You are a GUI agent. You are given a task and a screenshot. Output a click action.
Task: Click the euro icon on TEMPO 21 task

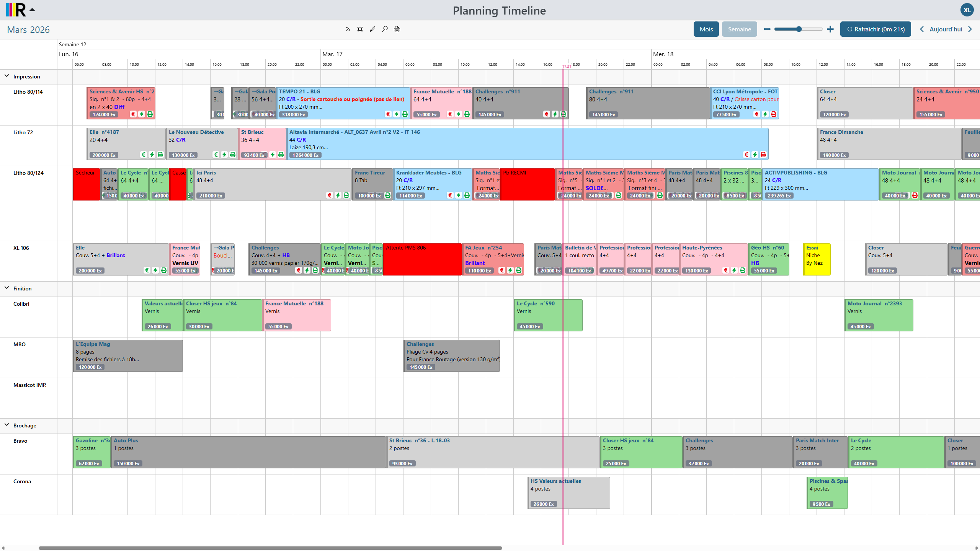point(388,114)
